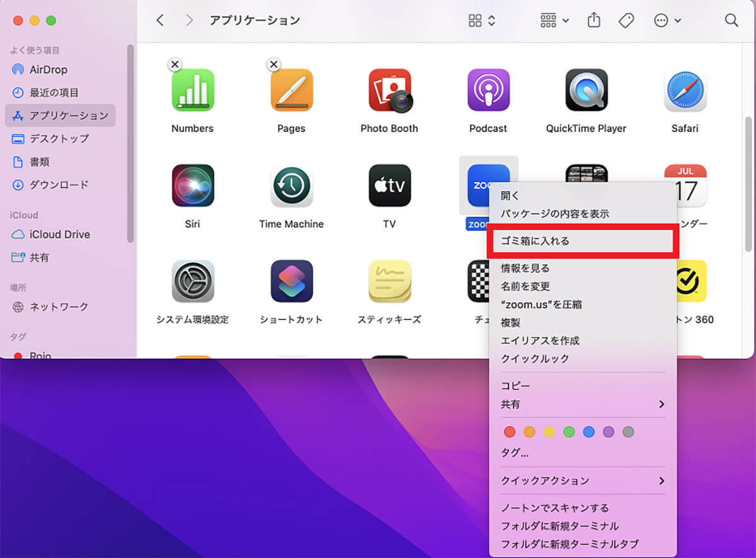Choose クイックルック in the context menu
Screen dimensions: 756x558
pyautogui.click(x=583, y=359)
